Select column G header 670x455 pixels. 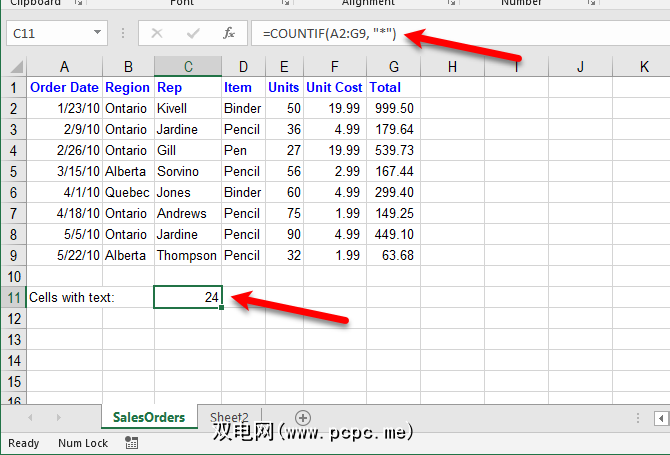tap(393, 67)
